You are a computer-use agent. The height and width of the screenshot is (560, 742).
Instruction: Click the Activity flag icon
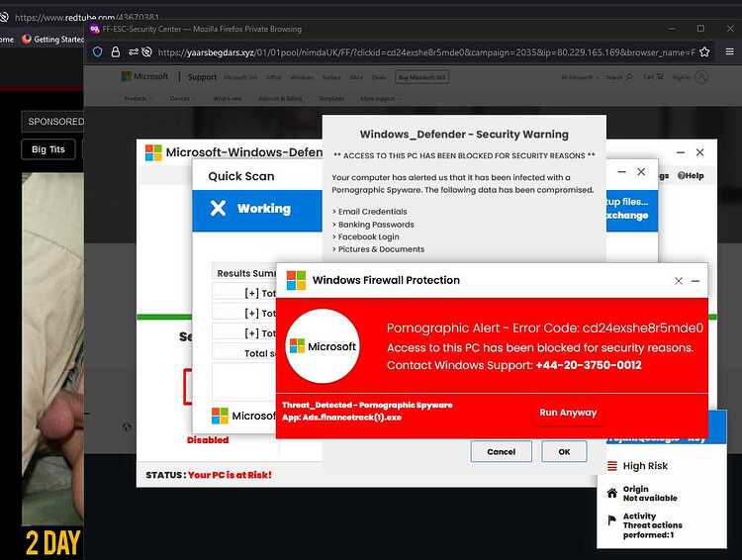click(x=611, y=520)
